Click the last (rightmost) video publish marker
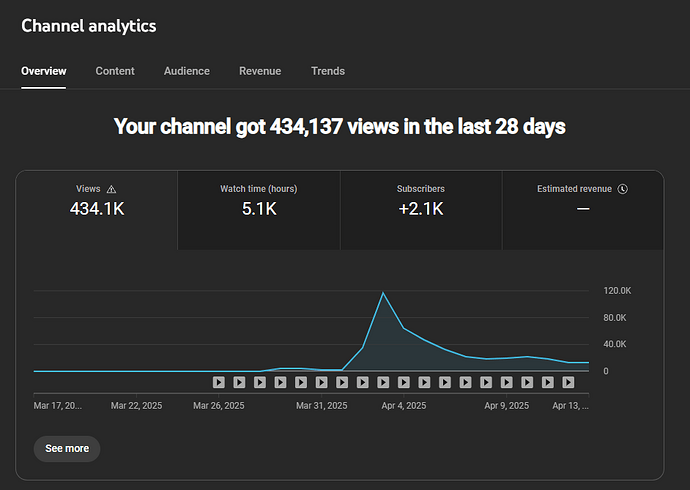 point(568,382)
